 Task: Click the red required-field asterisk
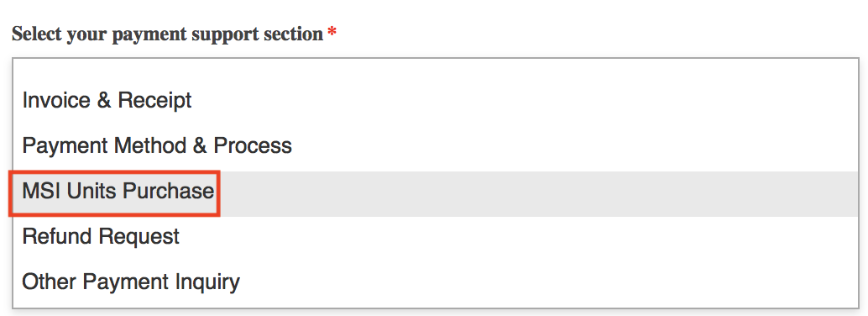pos(332,33)
